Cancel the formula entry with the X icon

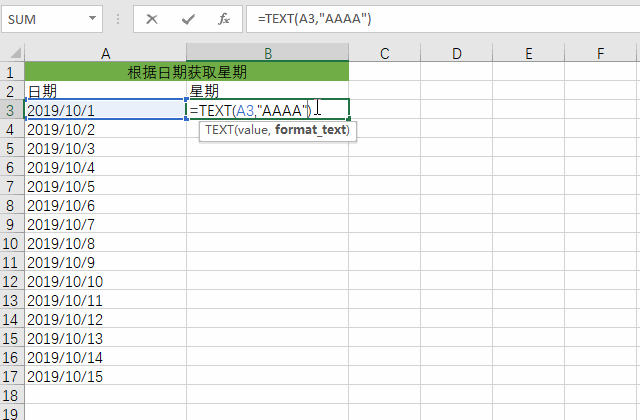[x=152, y=19]
